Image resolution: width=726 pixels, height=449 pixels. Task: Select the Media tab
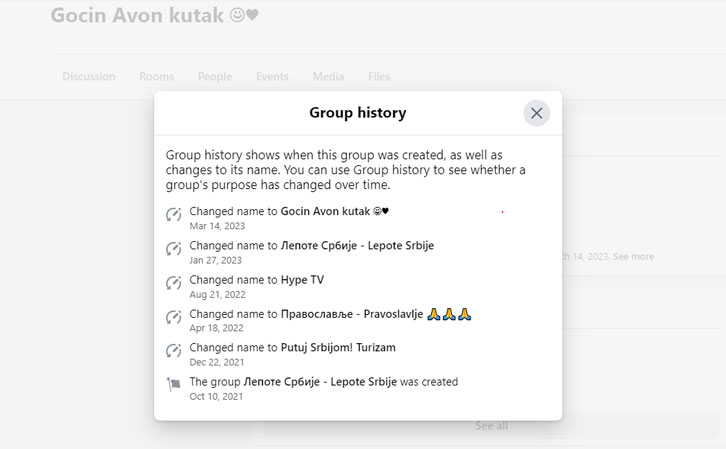[x=328, y=77]
